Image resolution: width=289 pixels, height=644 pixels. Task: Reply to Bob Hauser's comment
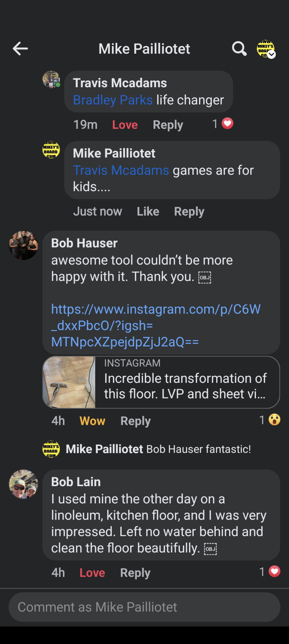(136, 421)
